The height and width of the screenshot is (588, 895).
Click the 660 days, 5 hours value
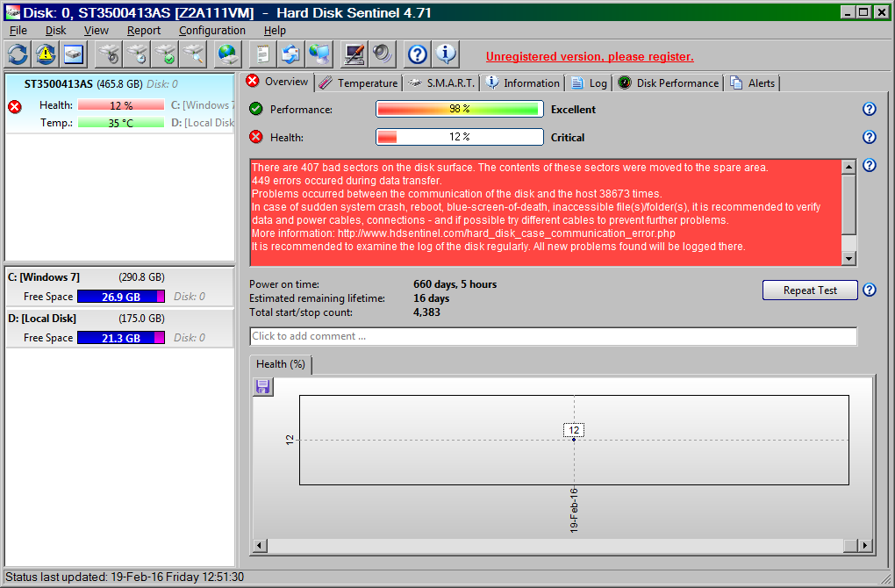[455, 284]
